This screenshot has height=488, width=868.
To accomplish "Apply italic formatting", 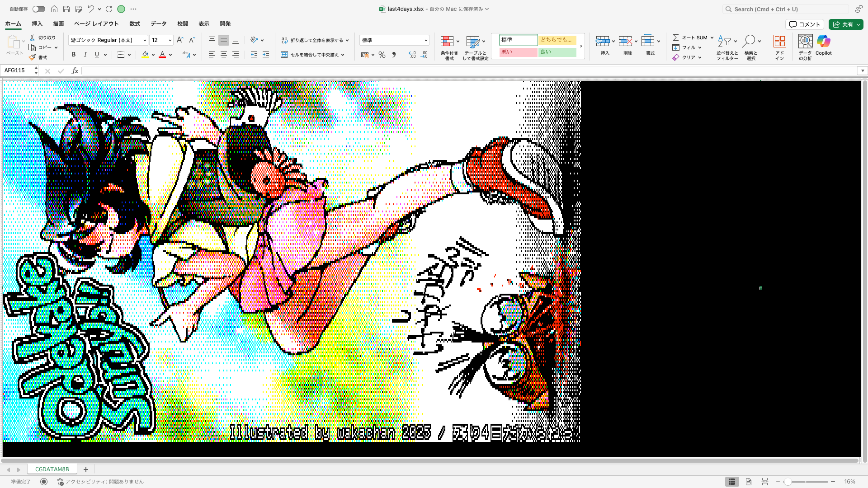I will coord(85,55).
